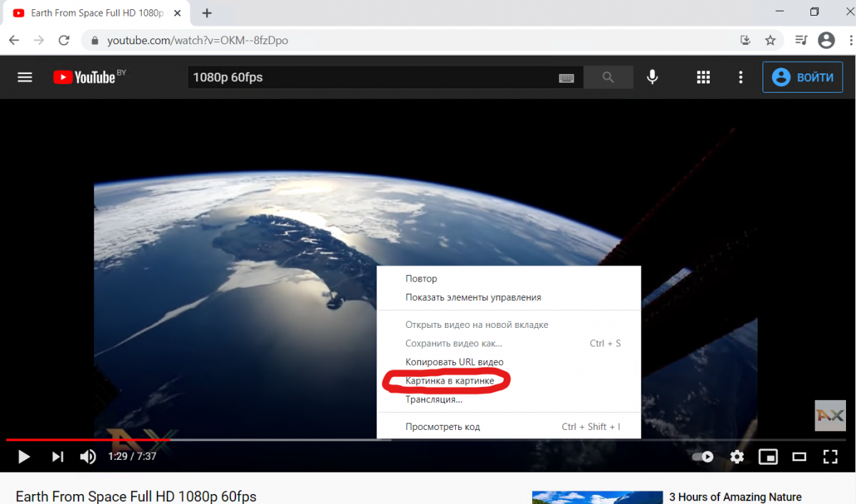Image resolution: width=856 pixels, height=504 pixels.
Task: Select 'Картинка в картинке' from context menu
Action: click(449, 381)
